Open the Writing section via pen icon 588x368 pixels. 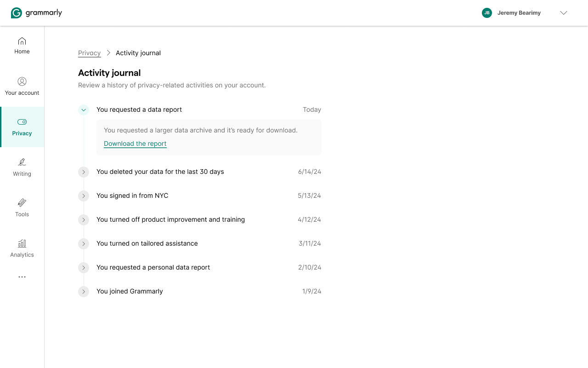tap(22, 162)
